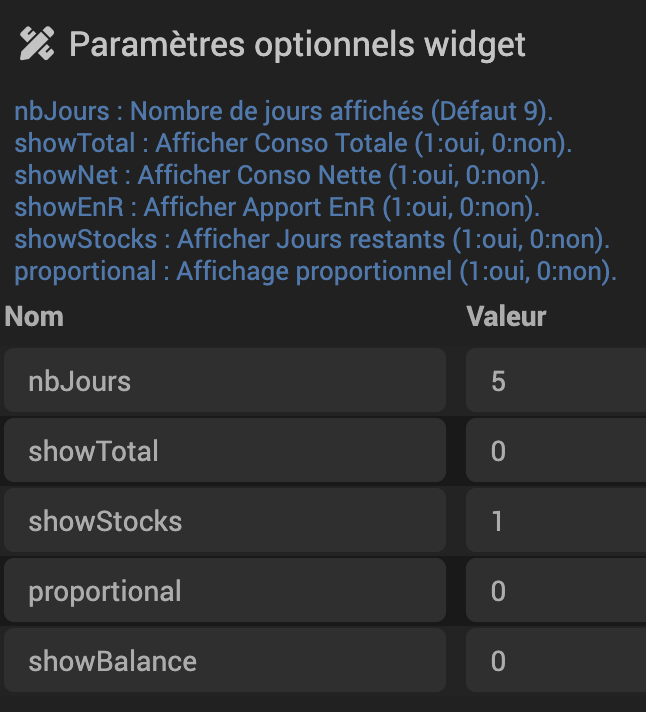
Task: Click the Valeur column header
Action: point(506,317)
